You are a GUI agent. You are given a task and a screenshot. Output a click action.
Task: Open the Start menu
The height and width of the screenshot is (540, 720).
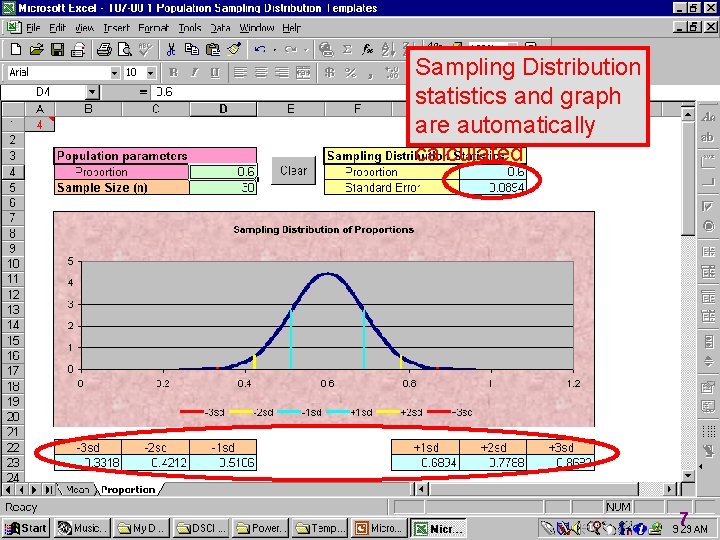click(x=26, y=528)
